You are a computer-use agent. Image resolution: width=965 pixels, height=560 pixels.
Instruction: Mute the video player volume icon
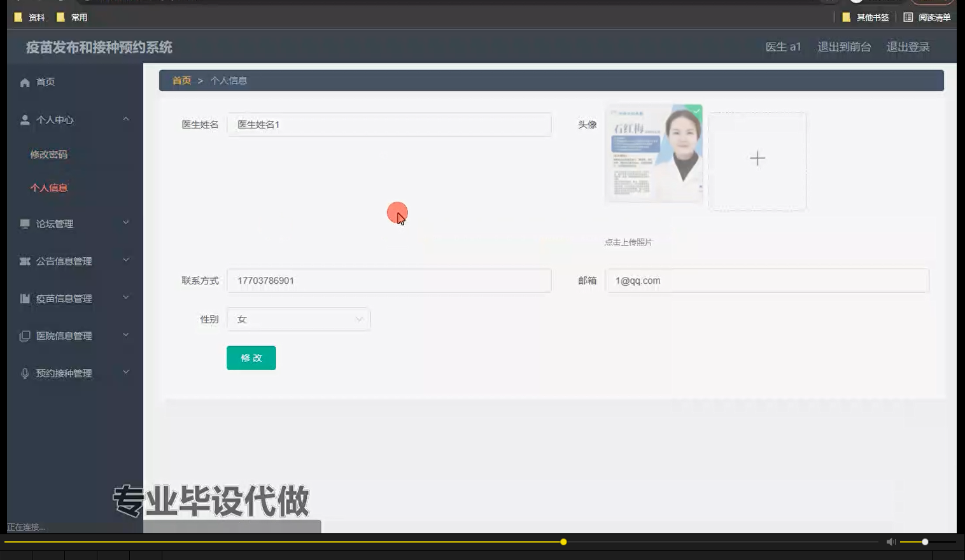[891, 542]
